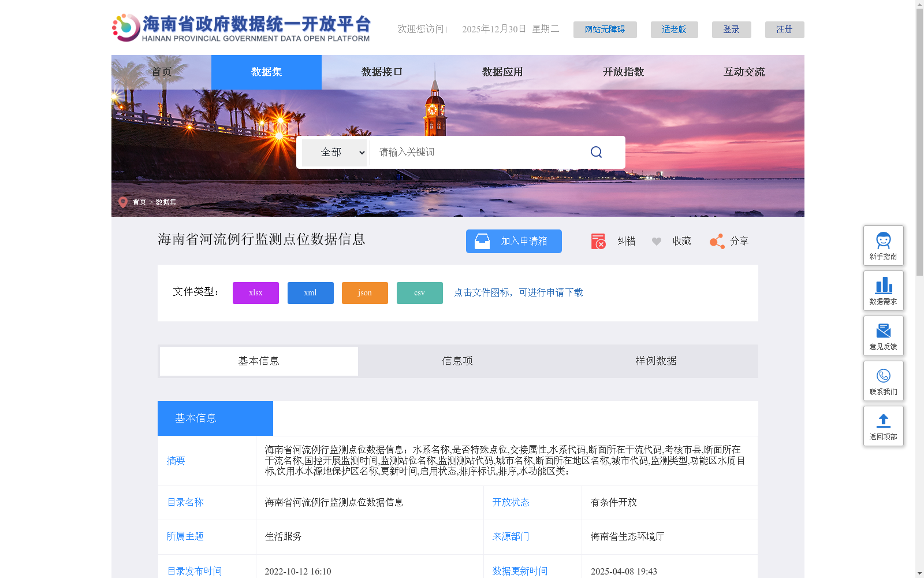
Task: Click 数据集 breadcrumb link
Action: tap(166, 202)
